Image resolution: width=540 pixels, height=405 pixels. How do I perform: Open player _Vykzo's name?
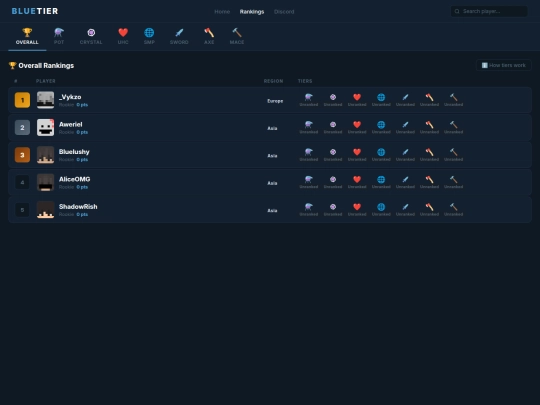pos(70,97)
